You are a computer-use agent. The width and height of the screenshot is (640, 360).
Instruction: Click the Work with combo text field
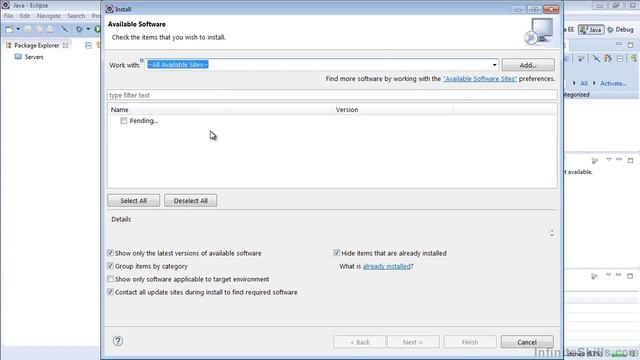tap(318, 64)
